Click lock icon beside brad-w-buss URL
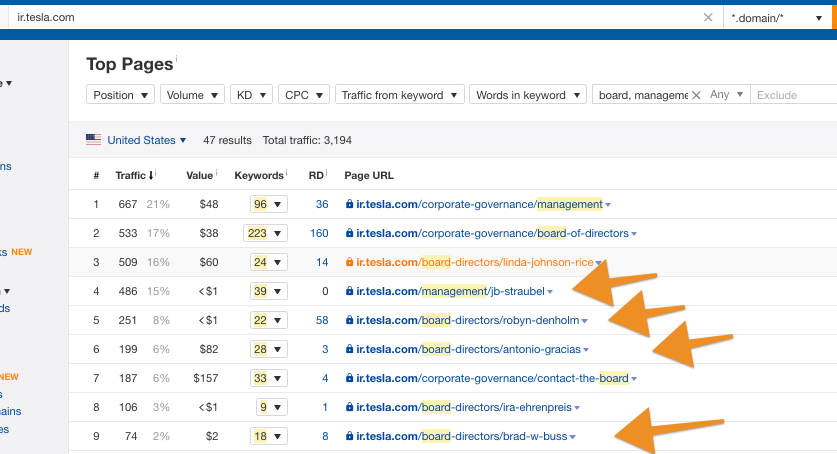This screenshot has height=454, width=837. (349, 436)
